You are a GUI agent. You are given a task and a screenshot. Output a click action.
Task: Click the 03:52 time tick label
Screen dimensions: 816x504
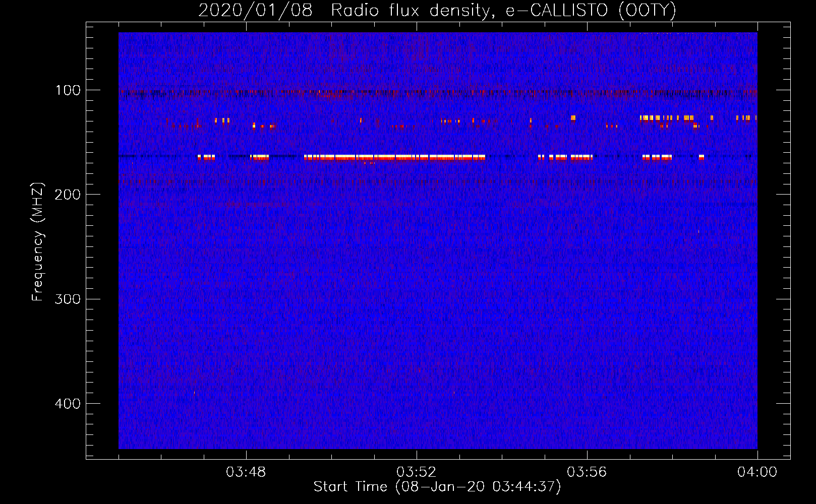417,472
